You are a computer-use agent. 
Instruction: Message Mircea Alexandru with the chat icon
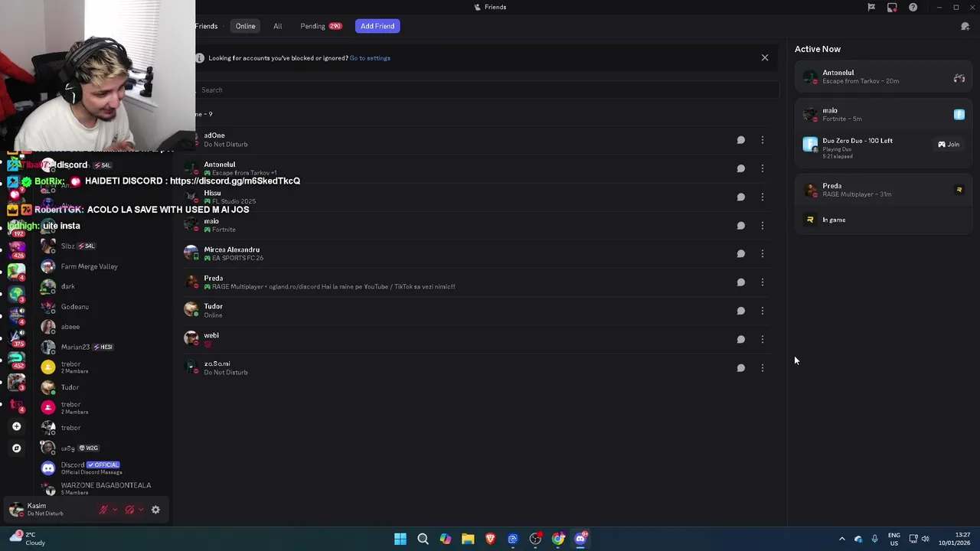(x=740, y=254)
